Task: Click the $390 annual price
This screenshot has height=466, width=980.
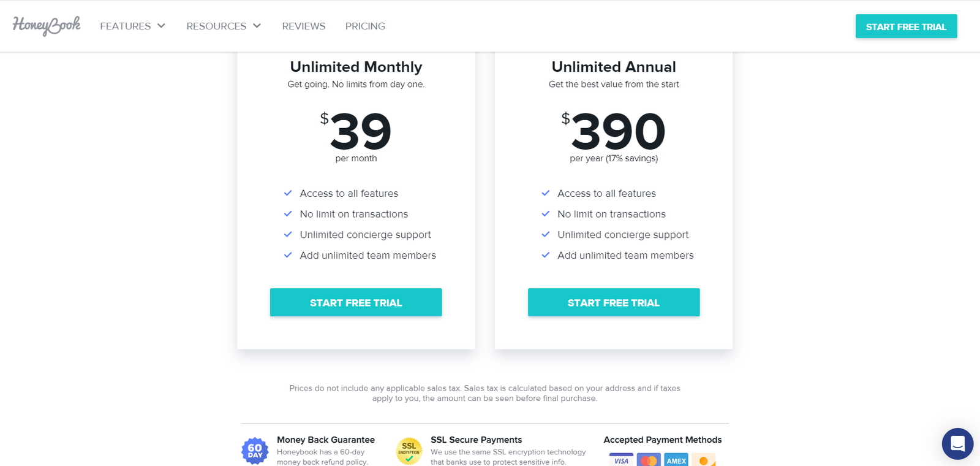Action: 614,131
